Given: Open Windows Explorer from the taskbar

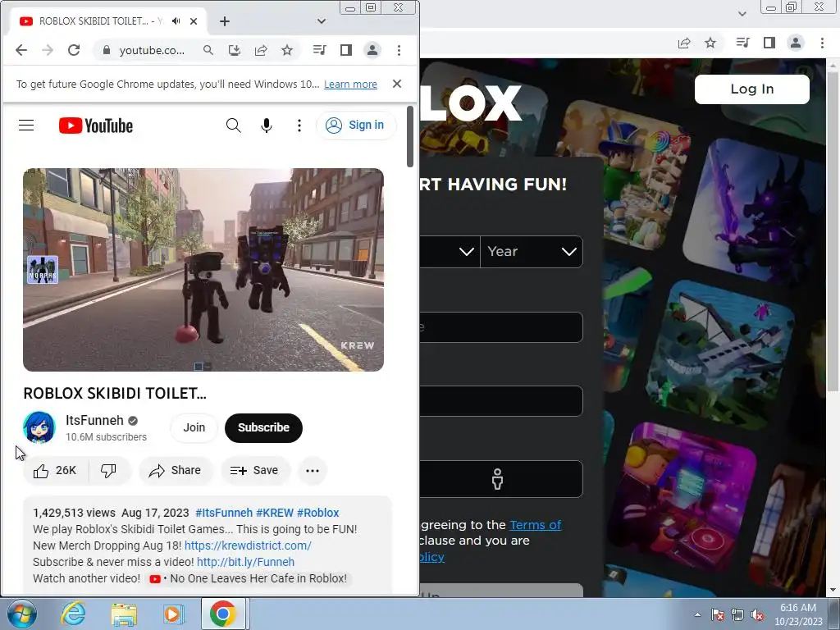Looking at the screenshot, I should pyautogui.click(x=124, y=614).
